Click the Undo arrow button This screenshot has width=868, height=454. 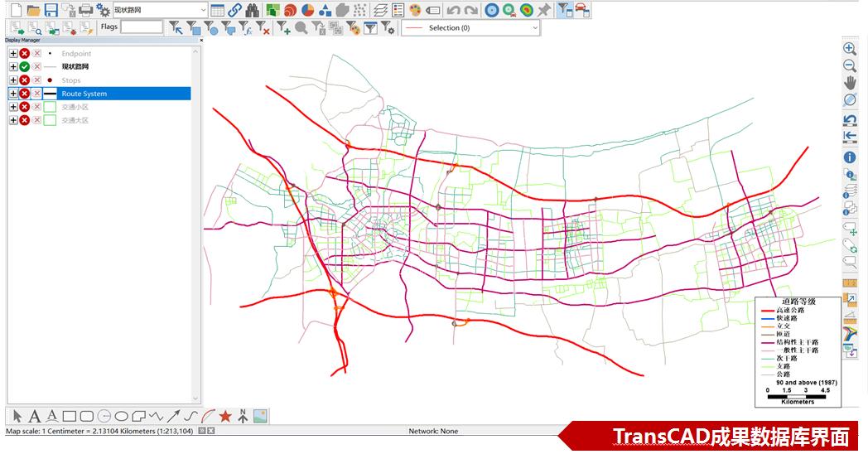click(453, 10)
